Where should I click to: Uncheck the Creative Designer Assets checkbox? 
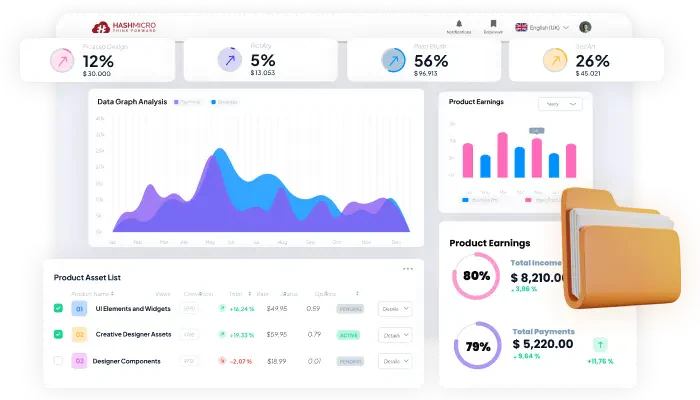pos(58,334)
